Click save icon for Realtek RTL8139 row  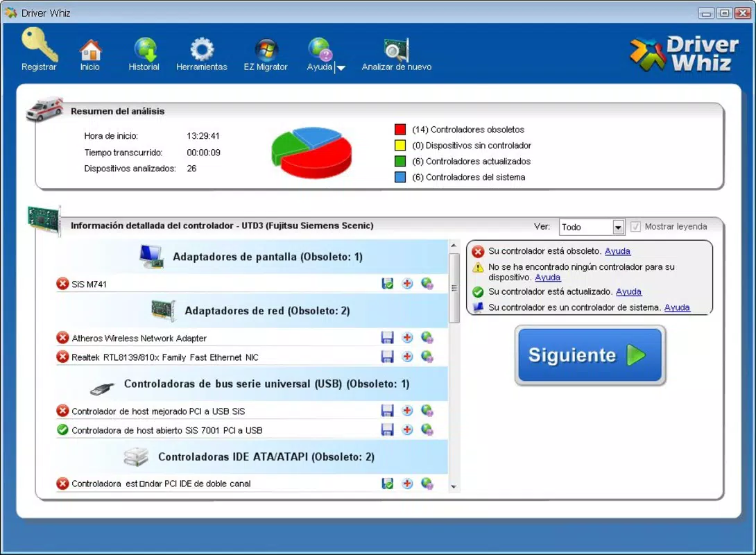pos(387,357)
